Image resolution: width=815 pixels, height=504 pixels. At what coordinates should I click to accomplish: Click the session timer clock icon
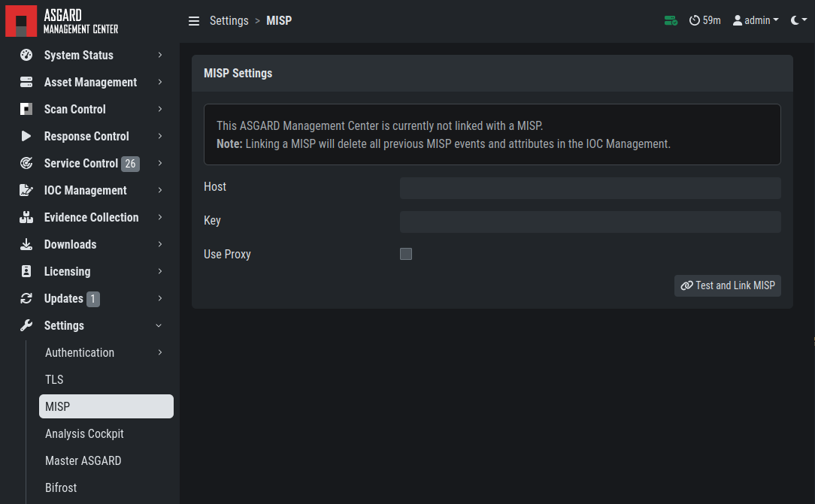695,21
